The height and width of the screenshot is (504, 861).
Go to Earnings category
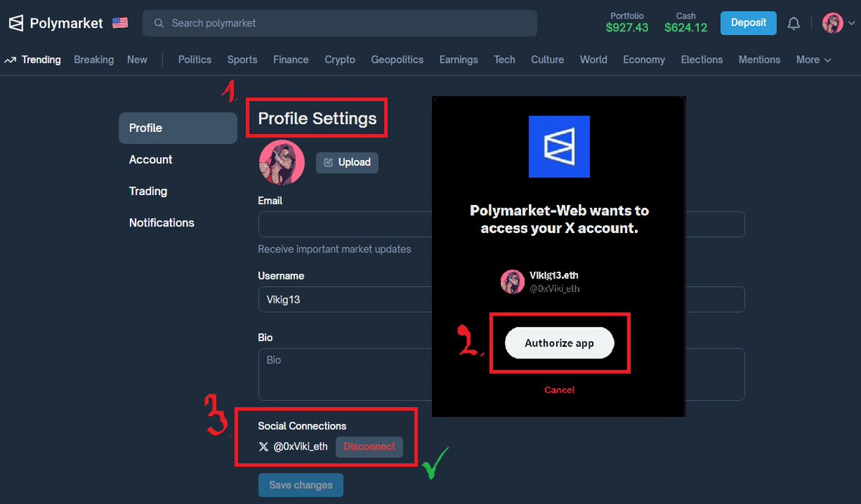pyautogui.click(x=459, y=60)
